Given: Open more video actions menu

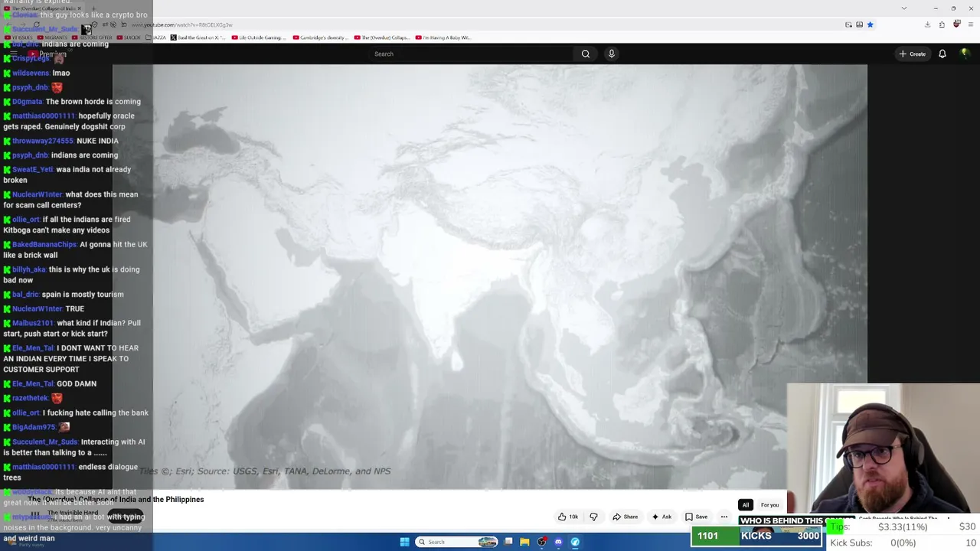Looking at the screenshot, I should (724, 517).
